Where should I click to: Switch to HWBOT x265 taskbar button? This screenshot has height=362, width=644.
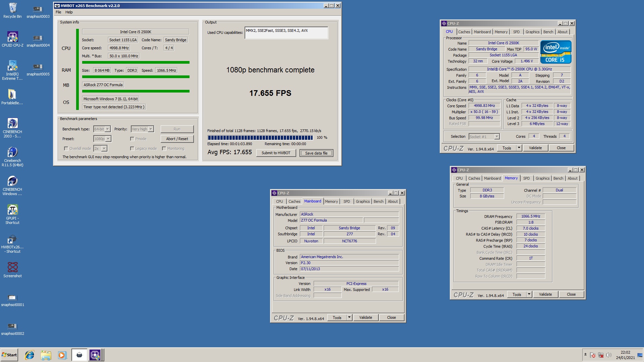click(x=79, y=355)
